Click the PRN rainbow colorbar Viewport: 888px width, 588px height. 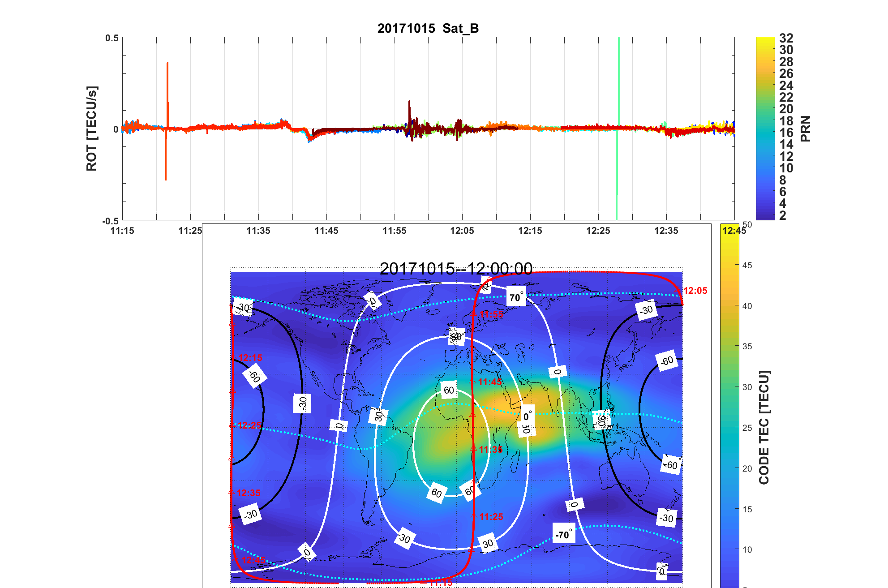[x=765, y=129]
